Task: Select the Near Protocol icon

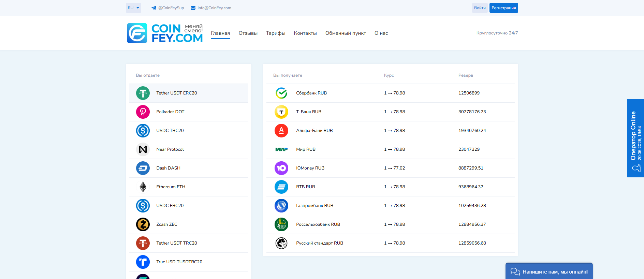Action: pos(143,149)
